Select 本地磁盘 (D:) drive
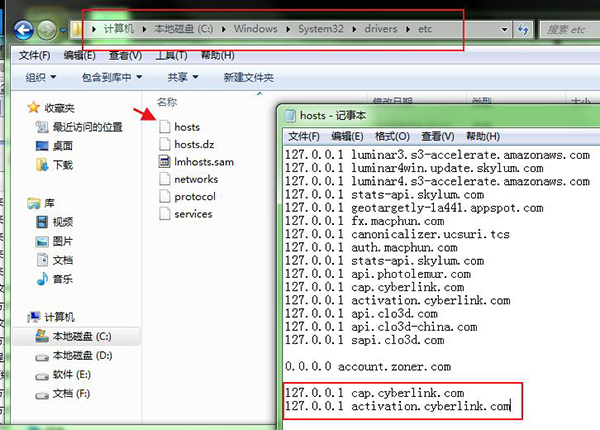The height and width of the screenshot is (430, 600). pyautogui.click(x=73, y=356)
